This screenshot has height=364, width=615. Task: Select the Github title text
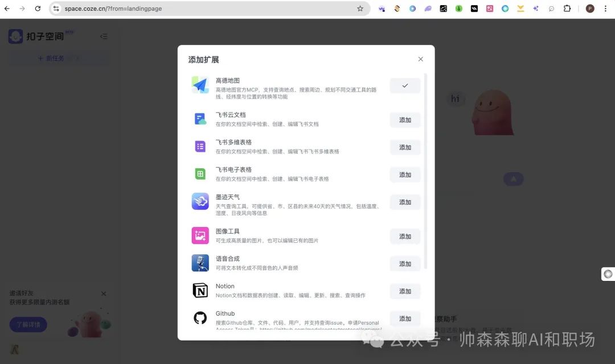225,313
